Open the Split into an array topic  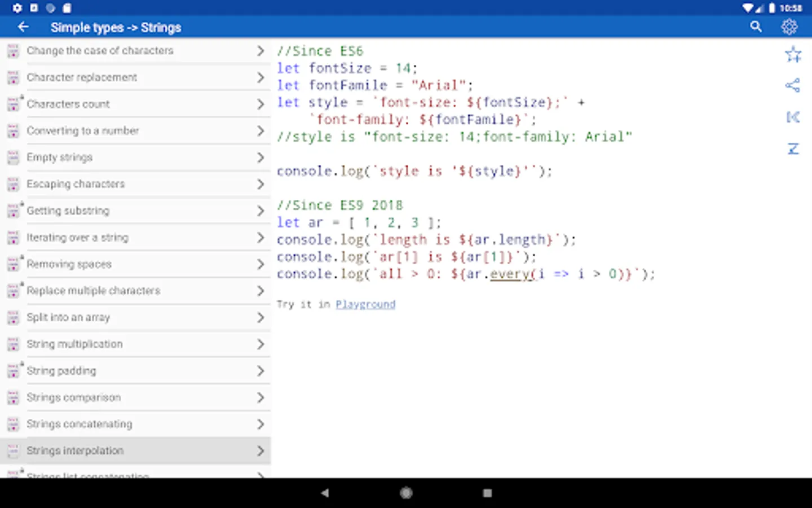135,317
